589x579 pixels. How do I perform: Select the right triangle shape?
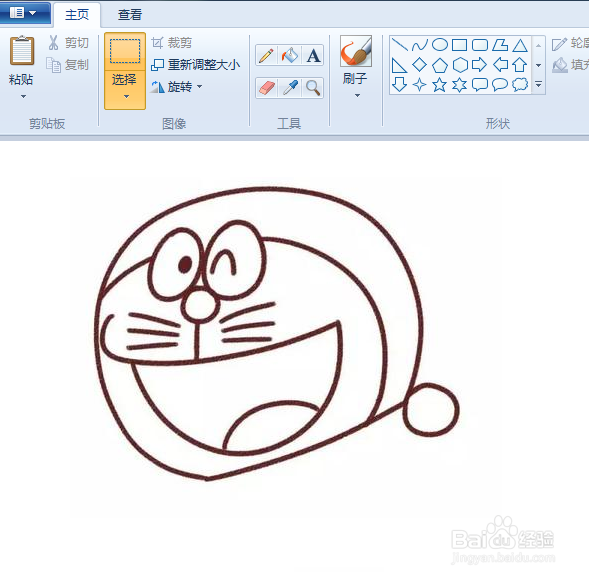tap(399, 65)
